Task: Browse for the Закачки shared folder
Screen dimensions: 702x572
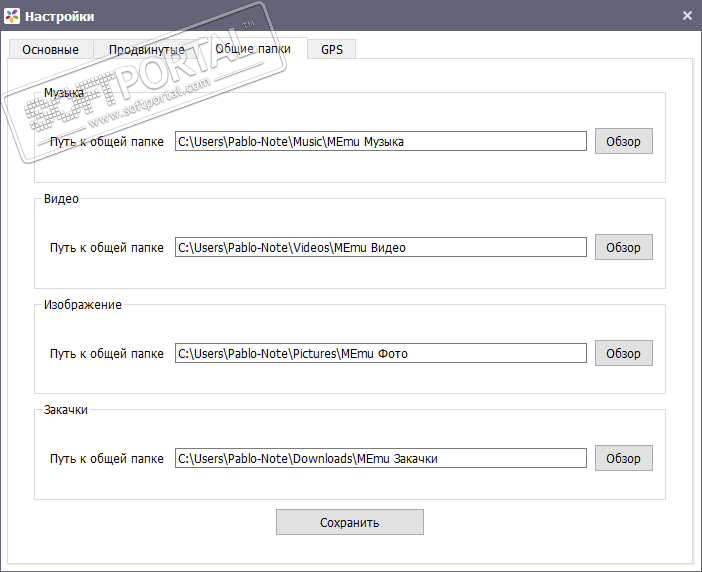Action: (623, 458)
